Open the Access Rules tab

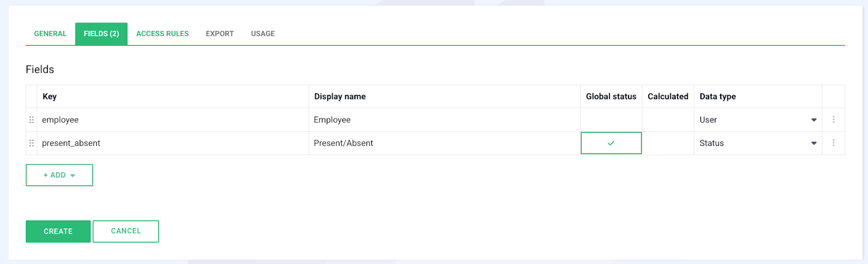pyautogui.click(x=162, y=34)
